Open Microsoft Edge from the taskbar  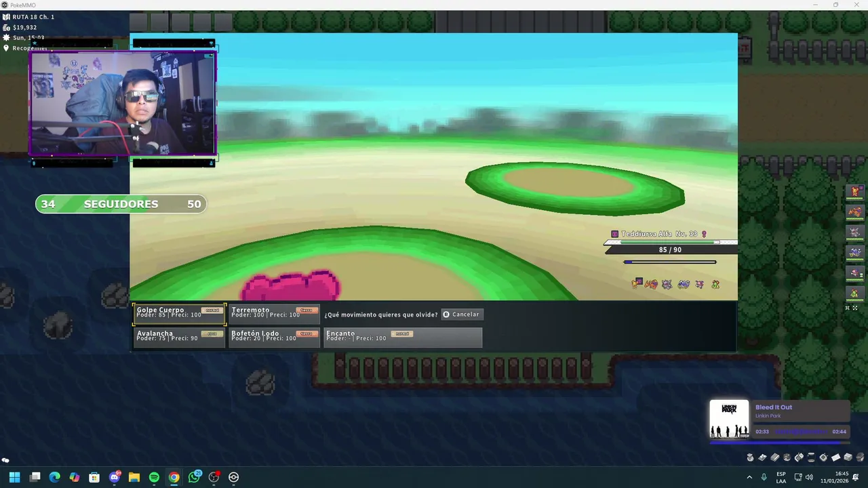pyautogui.click(x=54, y=477)
